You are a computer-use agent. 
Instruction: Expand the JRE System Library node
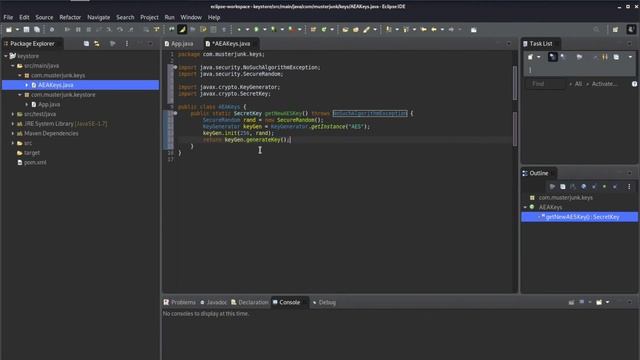click(x=13, y=124)
